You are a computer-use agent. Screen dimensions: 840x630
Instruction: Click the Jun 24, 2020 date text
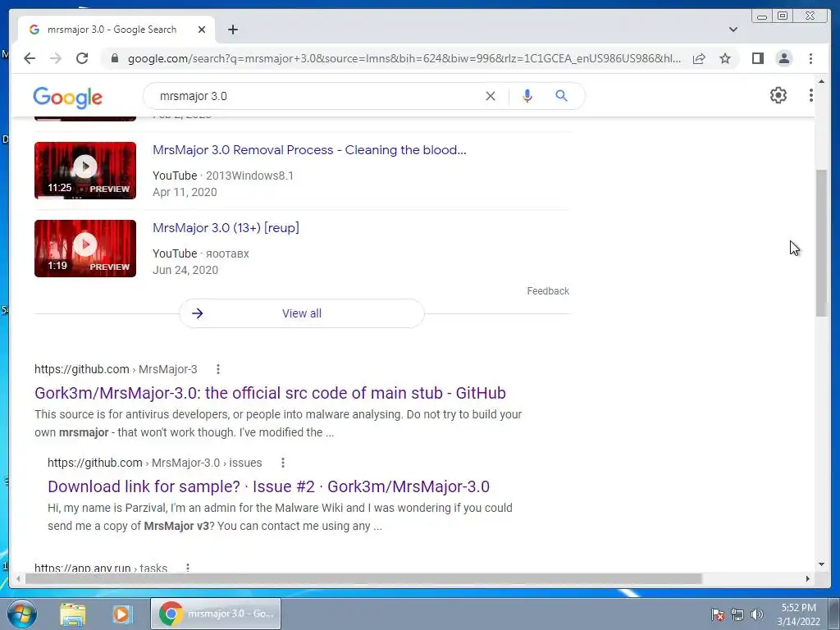[185, 270]
